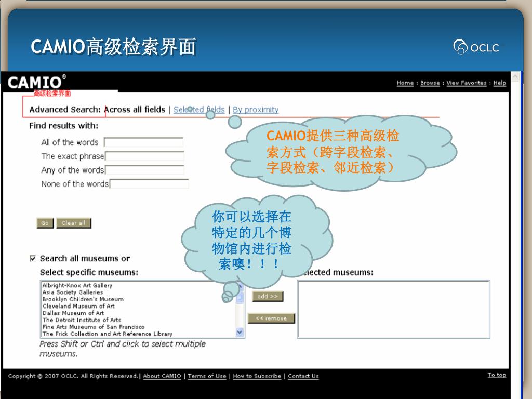This screenshot has width=532, height=399.
Task: Click the add >> button
Action: coord(268,296)
